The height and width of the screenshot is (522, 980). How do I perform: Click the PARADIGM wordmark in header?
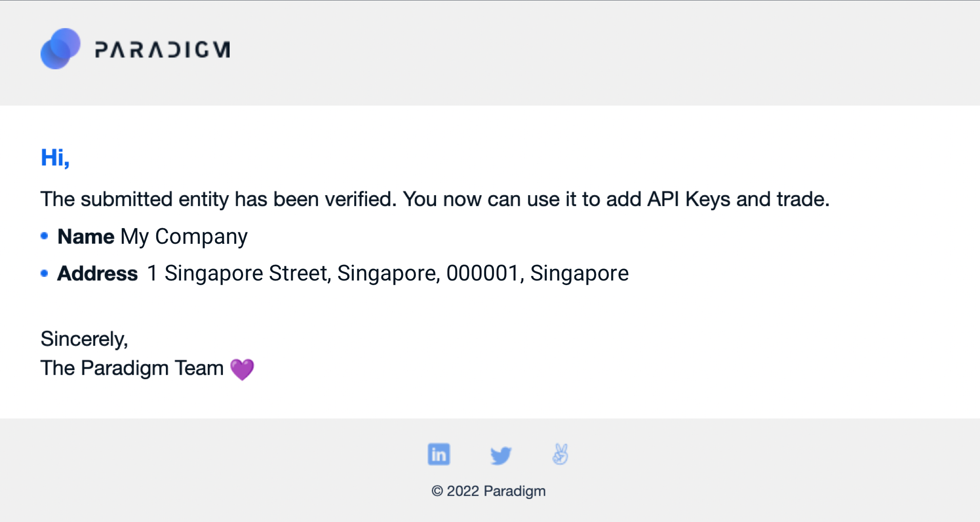[162, 50]
